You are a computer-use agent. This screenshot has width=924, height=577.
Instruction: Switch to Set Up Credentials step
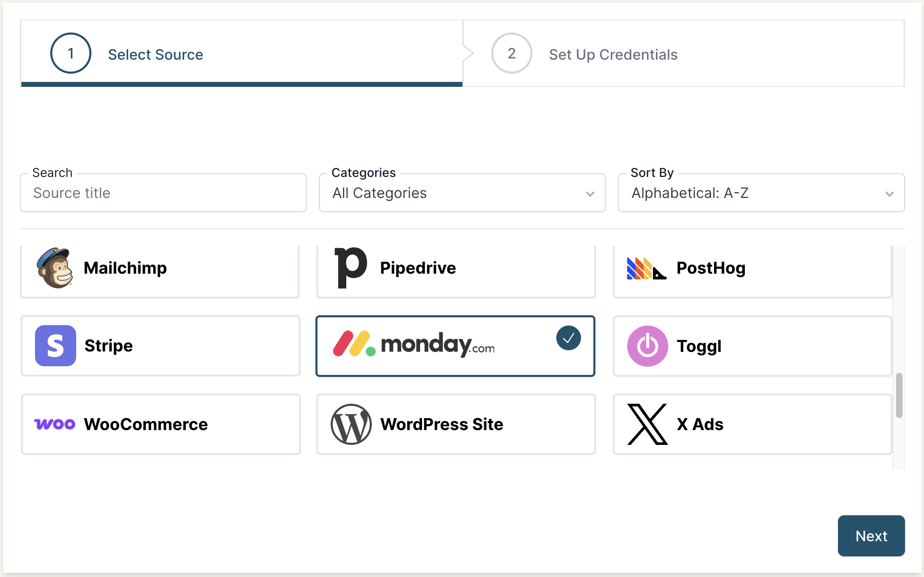point(613,55)
